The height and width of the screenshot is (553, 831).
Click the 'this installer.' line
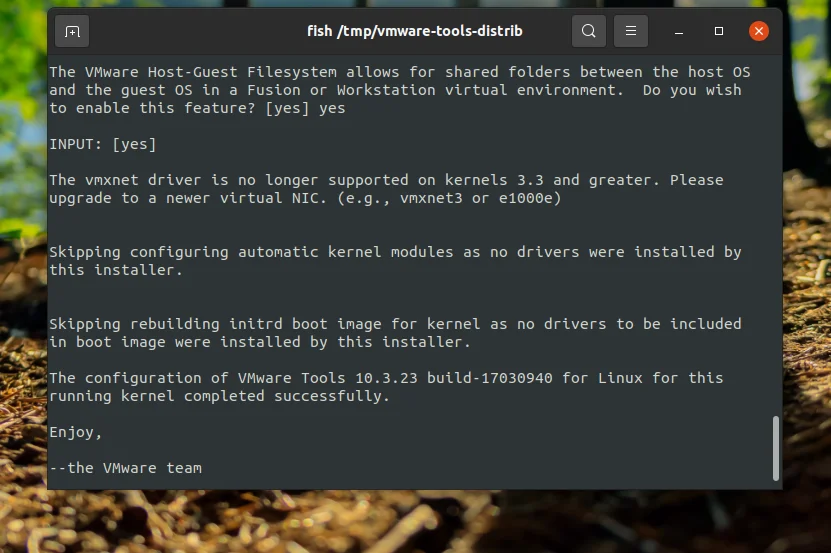tap(116, 270)
